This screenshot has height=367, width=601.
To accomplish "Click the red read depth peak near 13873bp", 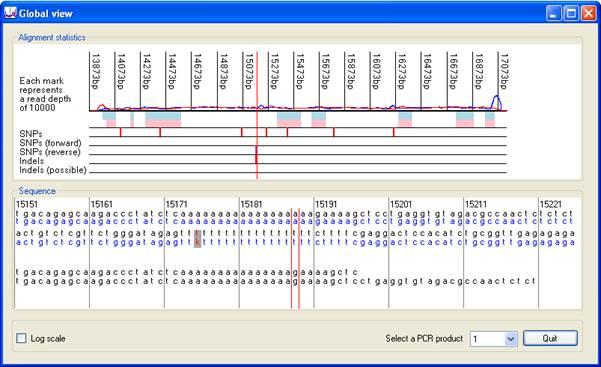I will tap(101, 107).
